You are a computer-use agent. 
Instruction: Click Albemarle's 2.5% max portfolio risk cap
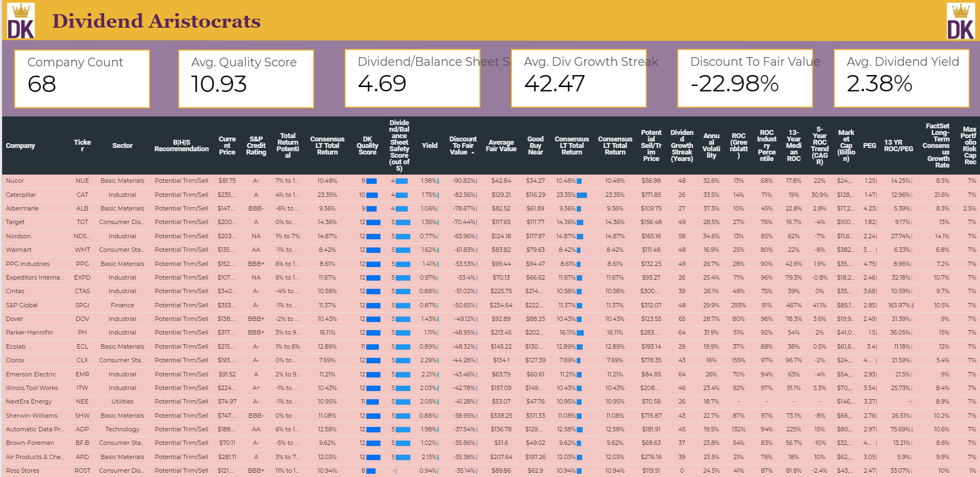click(x=970, y=208)
